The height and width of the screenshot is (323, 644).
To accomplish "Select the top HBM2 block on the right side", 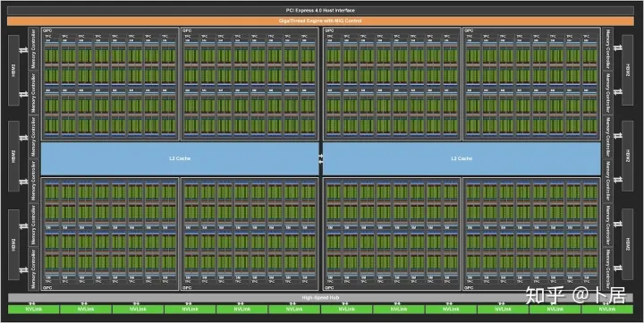I will click(x=628, y=70).
